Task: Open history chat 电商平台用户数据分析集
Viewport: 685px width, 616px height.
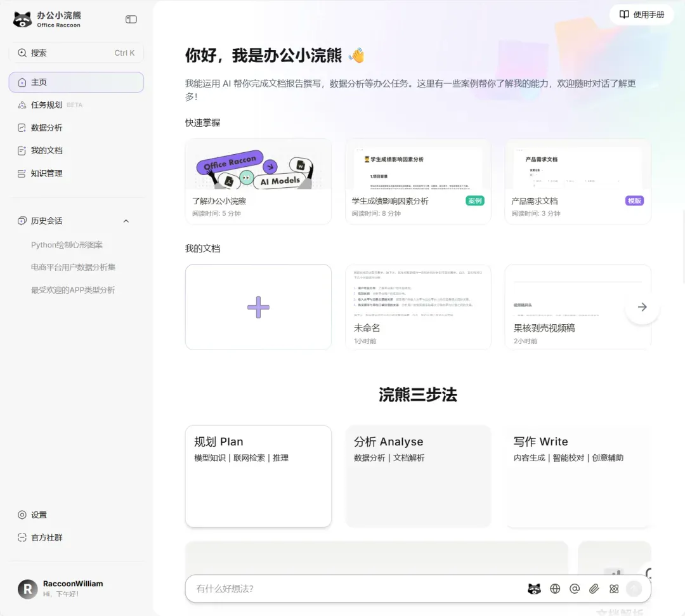Action: [x=73, y=267]
